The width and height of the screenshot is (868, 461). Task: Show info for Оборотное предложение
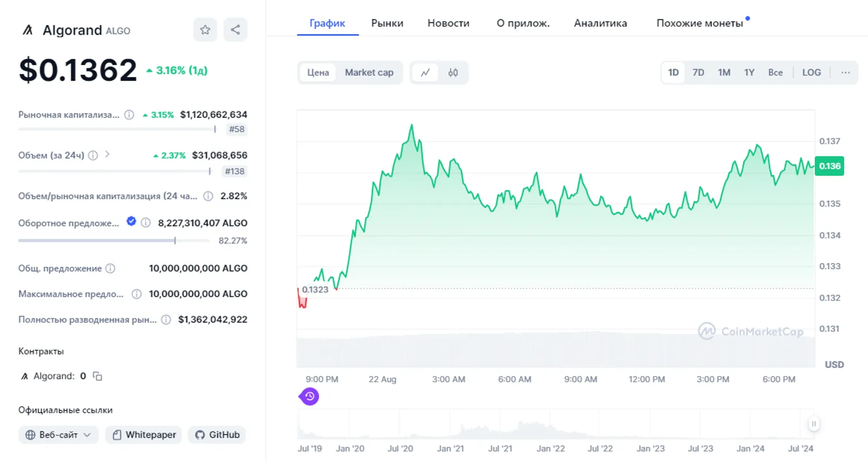(145, 222)
